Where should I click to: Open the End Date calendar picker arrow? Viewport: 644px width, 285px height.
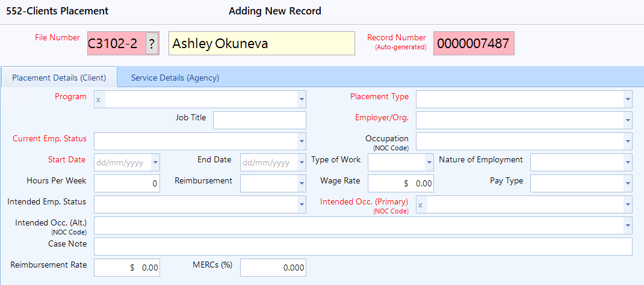pos(302,162)
